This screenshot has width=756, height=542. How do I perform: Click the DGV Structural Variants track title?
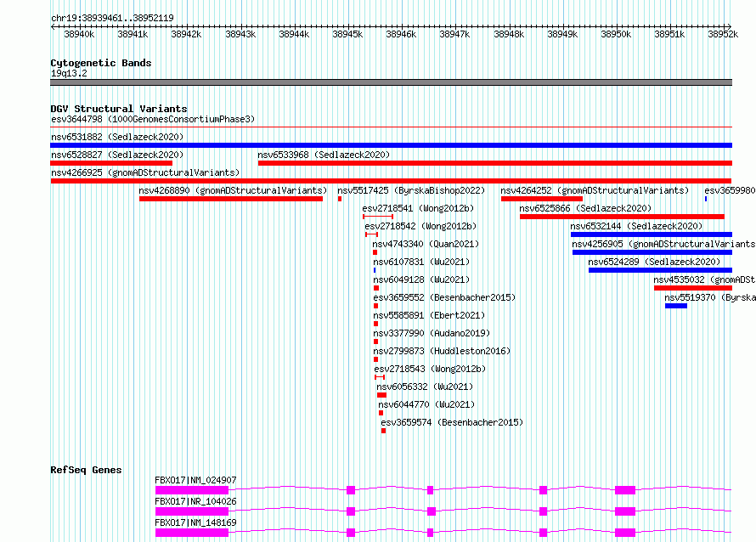click(x=119, y=109)
